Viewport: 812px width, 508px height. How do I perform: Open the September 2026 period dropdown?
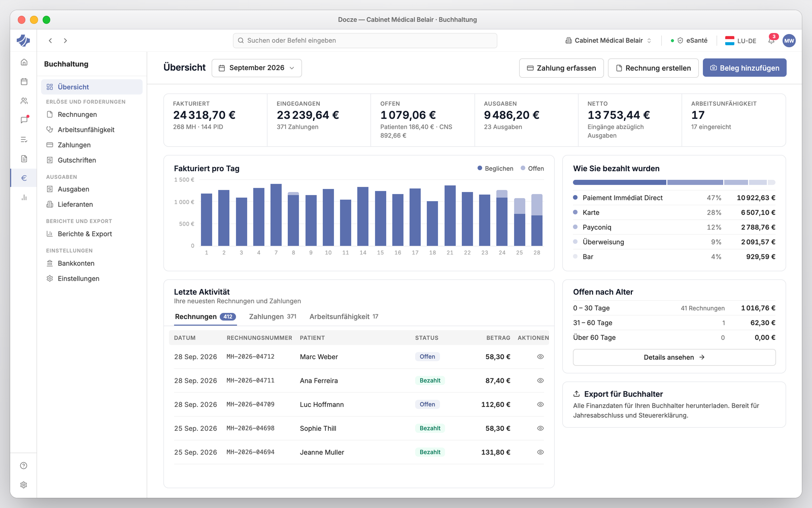[257, 68]
